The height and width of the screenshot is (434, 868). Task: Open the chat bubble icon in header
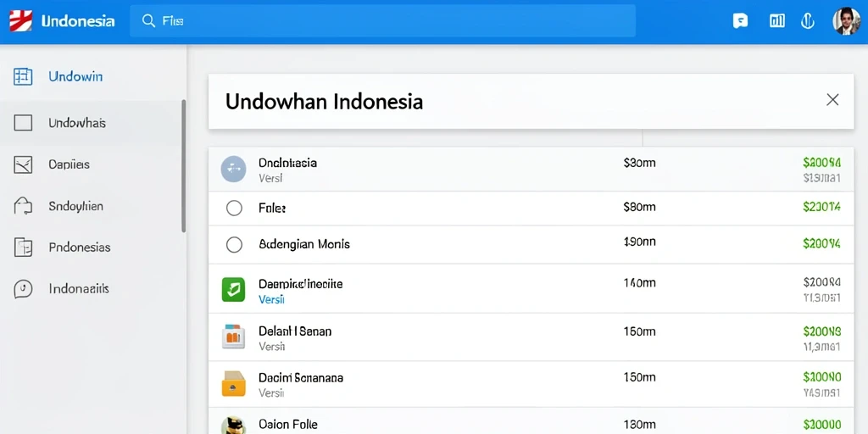740,21
